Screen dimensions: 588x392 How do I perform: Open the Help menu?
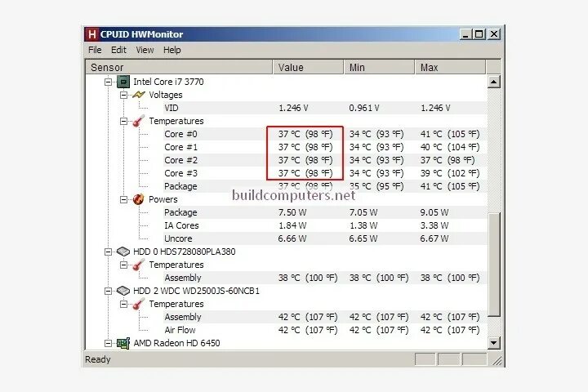click(x=171, y=50)
